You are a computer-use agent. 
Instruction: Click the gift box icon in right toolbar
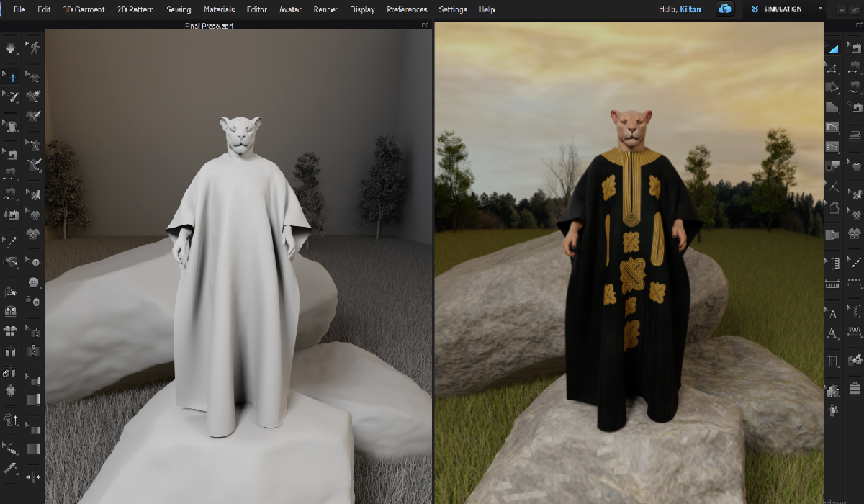(x=855, y=390)
